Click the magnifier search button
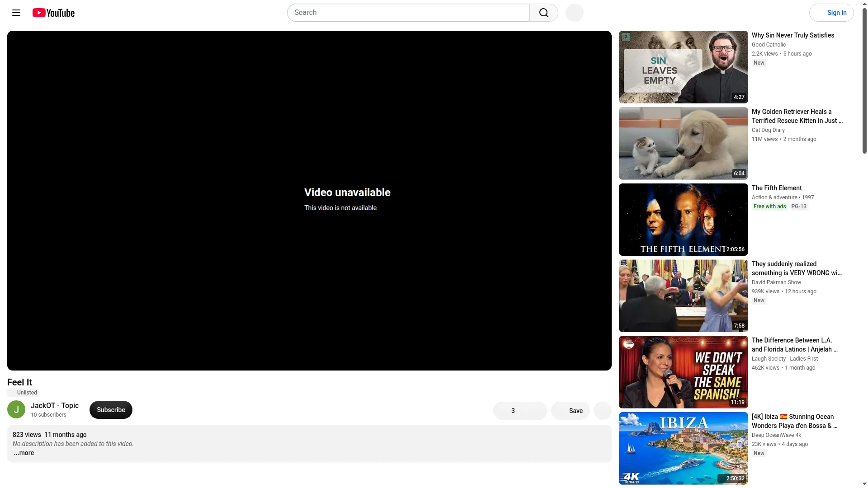Viewport: 868px width, 488px height. coord(544,13)
